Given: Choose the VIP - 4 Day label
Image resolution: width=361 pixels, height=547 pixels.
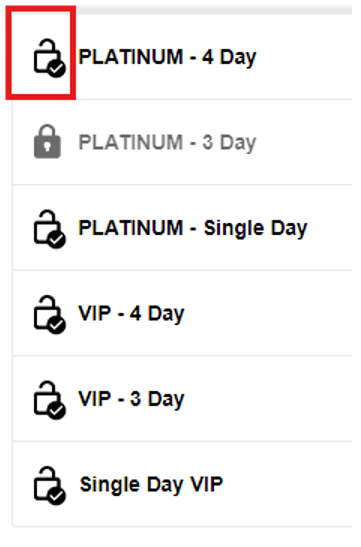Looking at the screenshot, I should click(x=131, y=314).
